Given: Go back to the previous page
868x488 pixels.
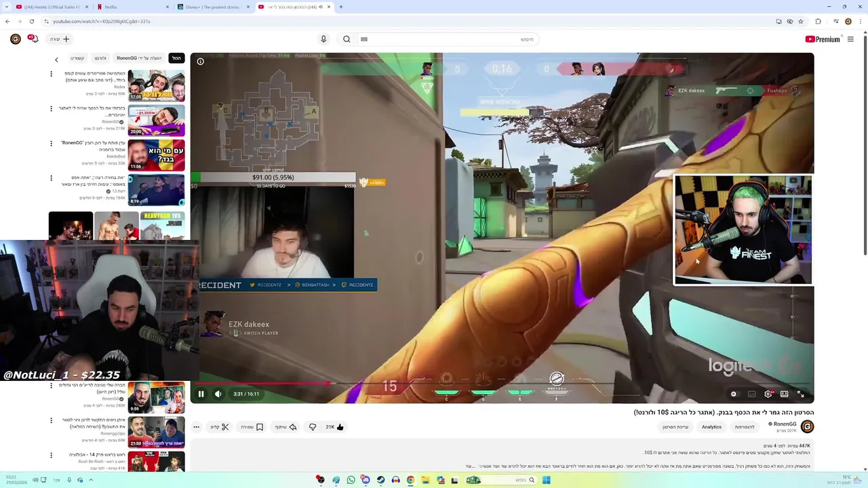Looking at the screenshot, I should pos(7,21).
